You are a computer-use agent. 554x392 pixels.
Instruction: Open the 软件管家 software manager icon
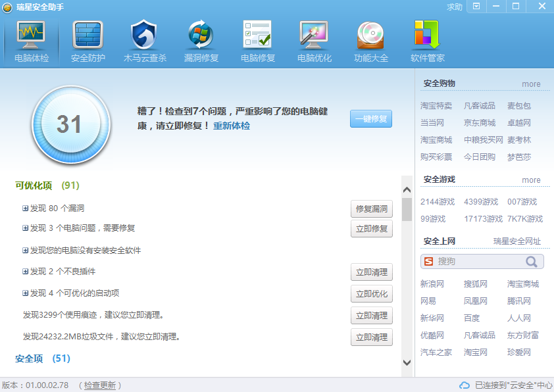click(x=428, y=41)
